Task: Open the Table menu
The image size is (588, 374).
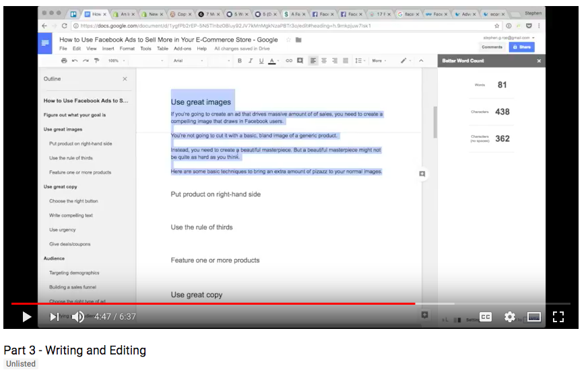Action: click(162, 48)
